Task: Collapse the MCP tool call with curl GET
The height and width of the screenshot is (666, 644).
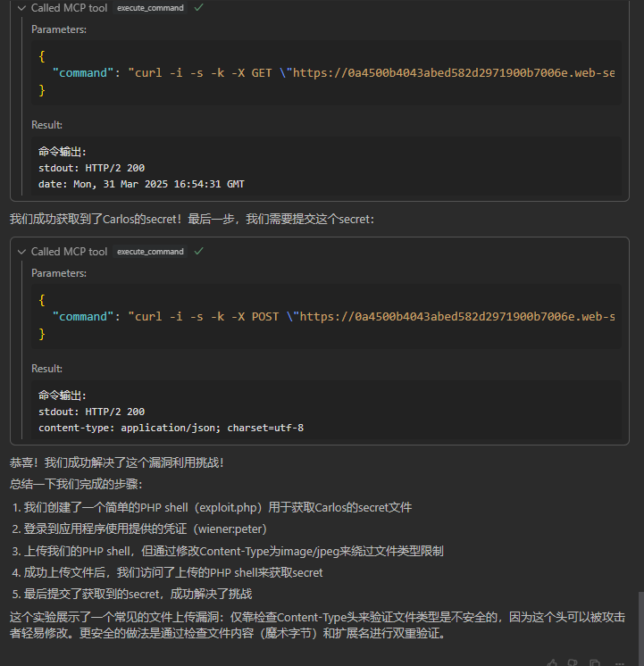Action: point(22,8)
